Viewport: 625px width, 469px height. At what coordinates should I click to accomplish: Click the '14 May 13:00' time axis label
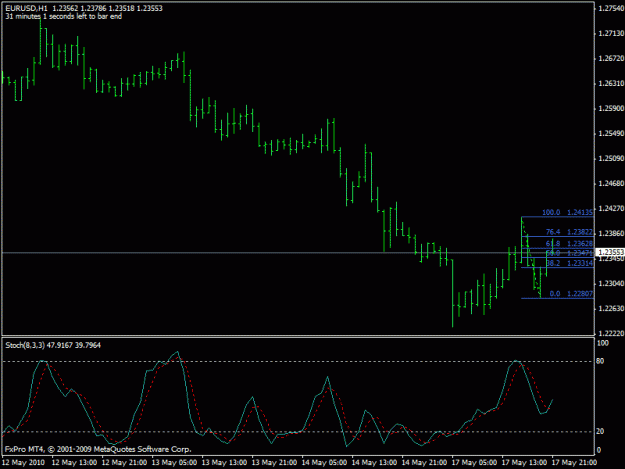(374, 463)
